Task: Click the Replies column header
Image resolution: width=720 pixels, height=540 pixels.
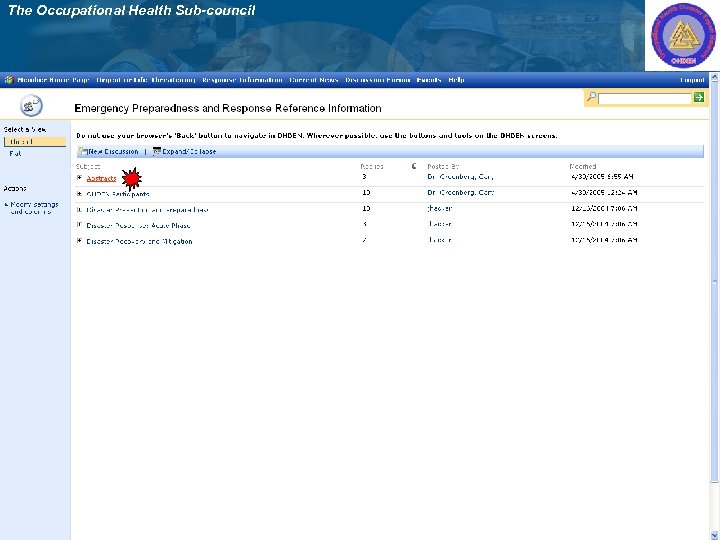Action: click(x=371, y=167)
